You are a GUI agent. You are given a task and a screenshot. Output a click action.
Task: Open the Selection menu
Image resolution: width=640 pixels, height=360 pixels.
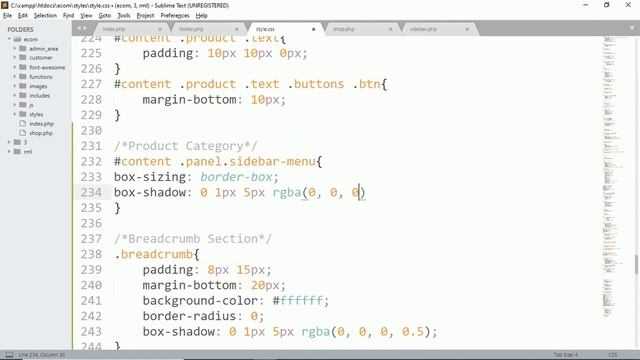(x=45, y=16)
